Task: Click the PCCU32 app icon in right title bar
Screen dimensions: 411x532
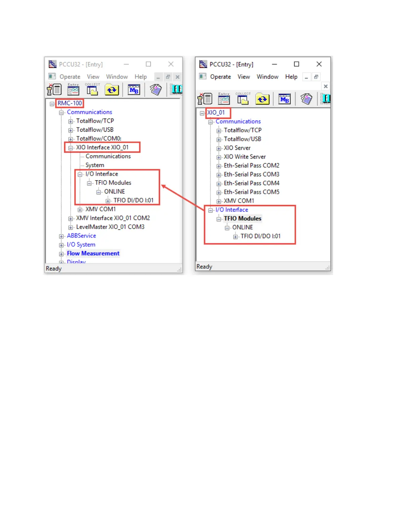Action: pyautogui.click(x=203, y=64)
